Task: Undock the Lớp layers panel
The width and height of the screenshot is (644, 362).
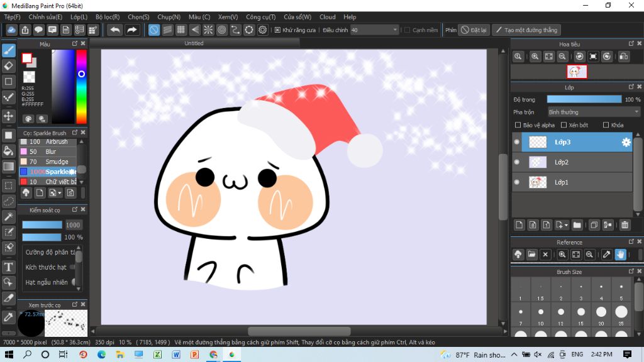Action: (x=631, y=87)
